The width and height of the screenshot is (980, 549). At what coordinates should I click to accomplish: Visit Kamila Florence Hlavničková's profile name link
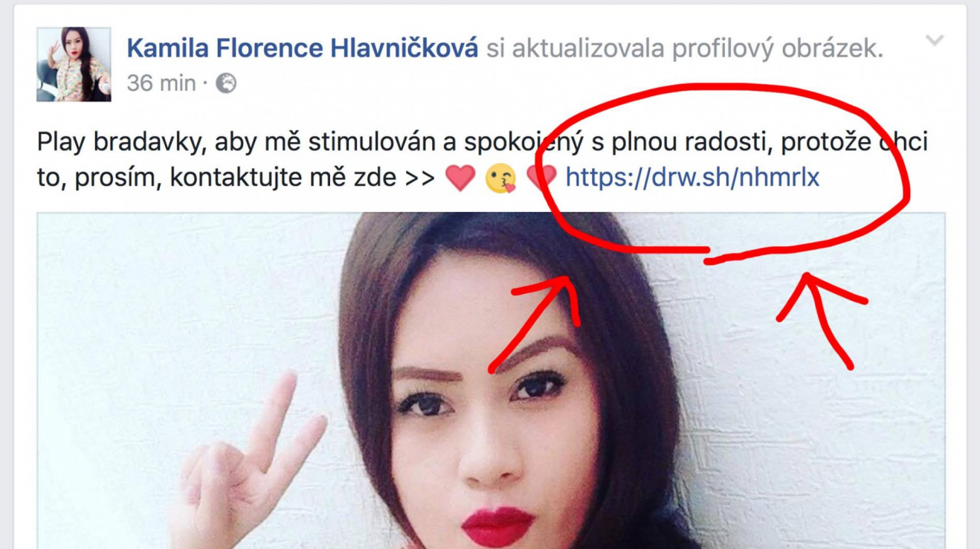tap(303, 49)
